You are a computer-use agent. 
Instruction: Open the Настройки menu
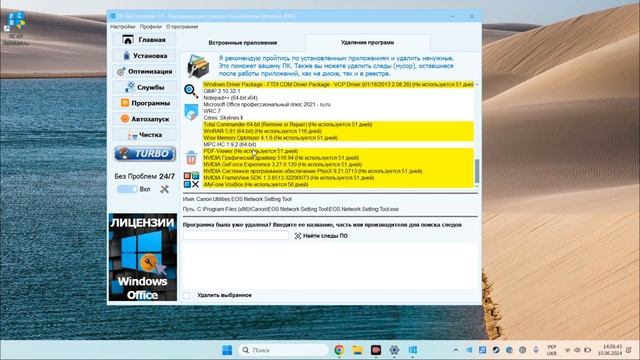122,27
